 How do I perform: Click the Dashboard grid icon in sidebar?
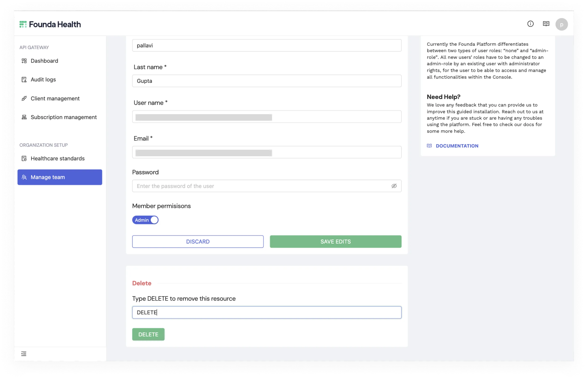tap(24, 61)
